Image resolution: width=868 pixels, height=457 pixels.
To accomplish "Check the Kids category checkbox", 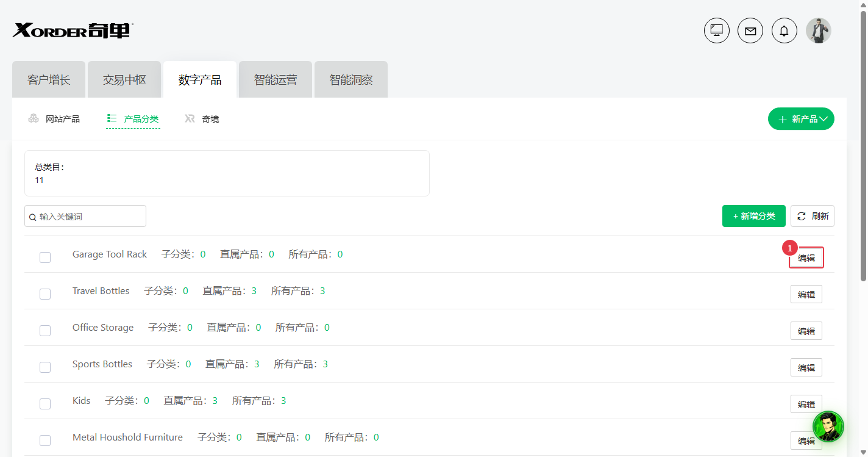I will pos(45,404).
